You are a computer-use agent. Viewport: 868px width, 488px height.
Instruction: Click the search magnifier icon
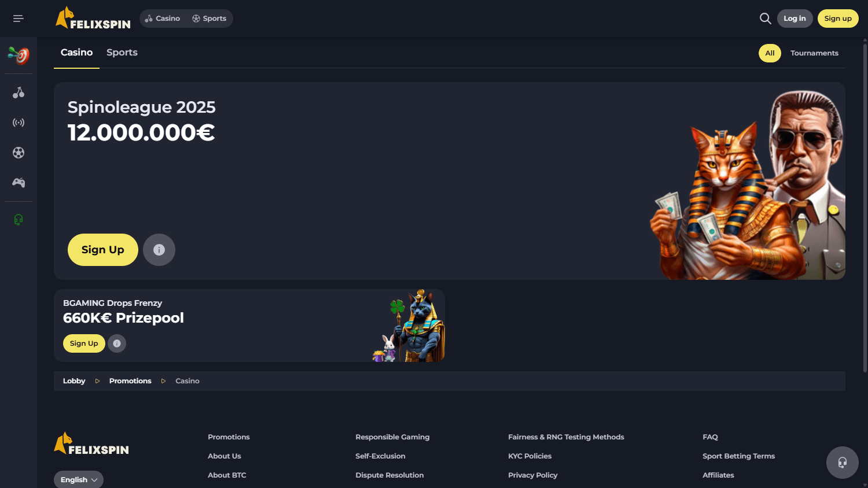coord(765,19)
